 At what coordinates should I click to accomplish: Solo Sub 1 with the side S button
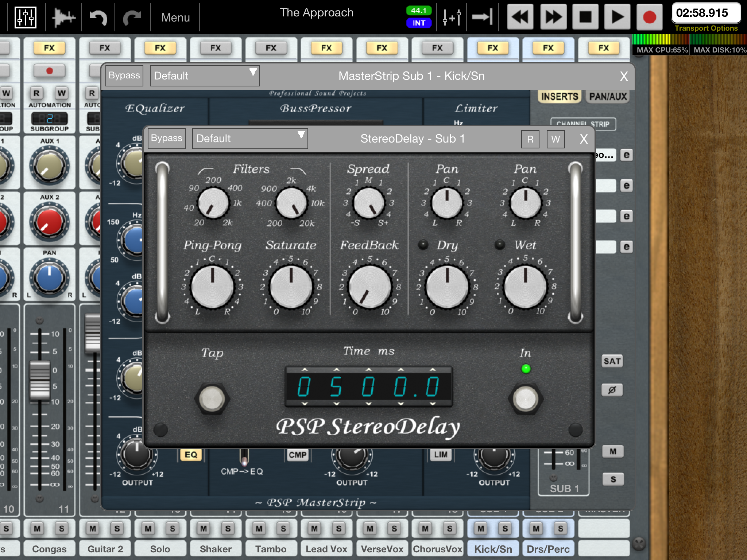(613, 479)
